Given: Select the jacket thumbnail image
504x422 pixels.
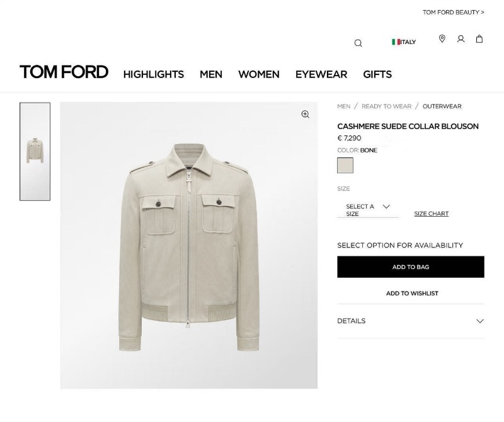Looking at the screenshot, I should [35, 151].
